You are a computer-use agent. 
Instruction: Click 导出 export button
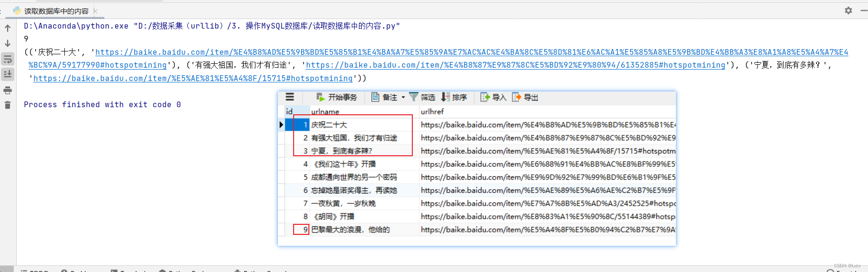coord(525,97)
